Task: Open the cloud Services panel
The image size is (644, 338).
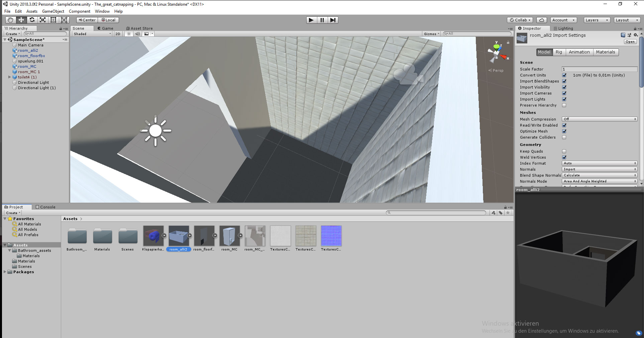Action: [542, 20]
